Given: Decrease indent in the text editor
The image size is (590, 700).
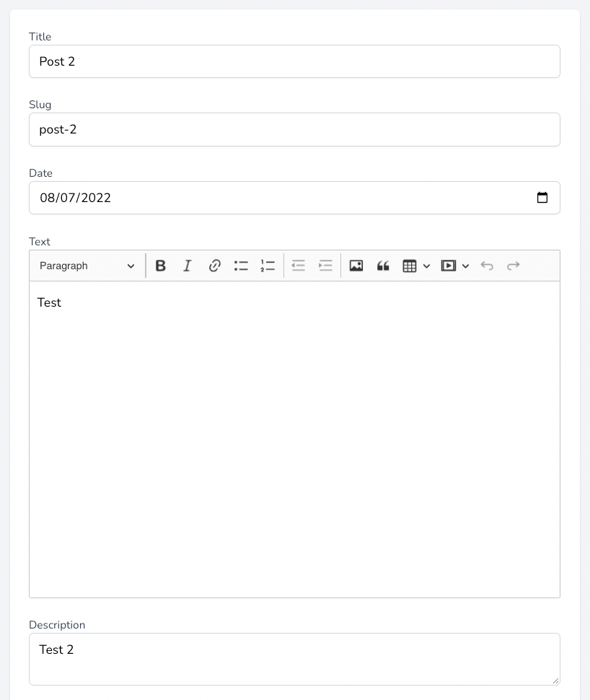Looking at the screenshot, I should click(298, 266).
